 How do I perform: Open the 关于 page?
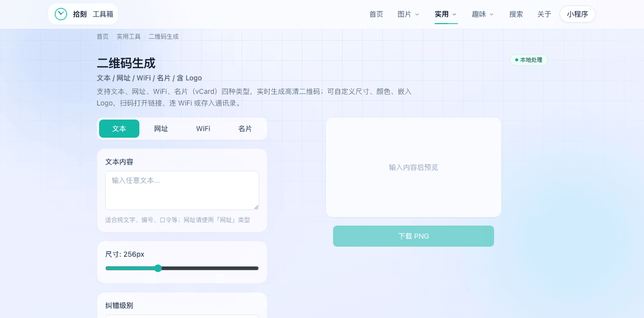[x=544, y=14]
